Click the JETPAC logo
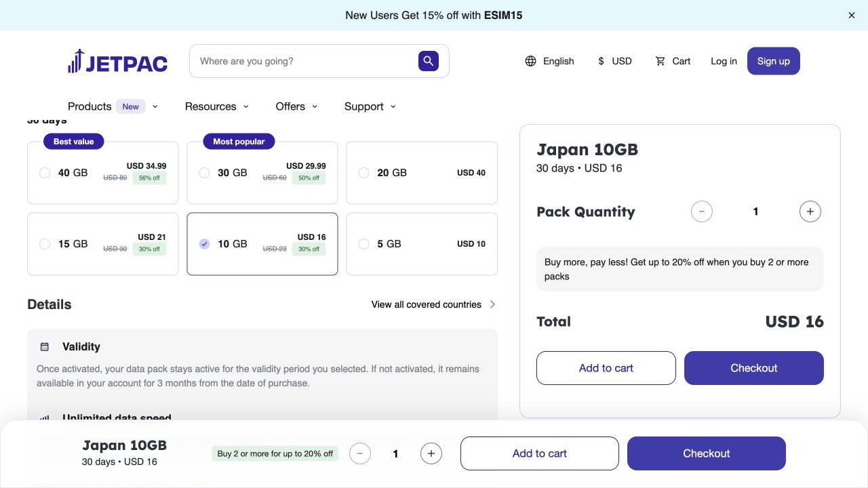Image resolution: width=868 pixels, height=488 pixels. [x=117, y=61]
